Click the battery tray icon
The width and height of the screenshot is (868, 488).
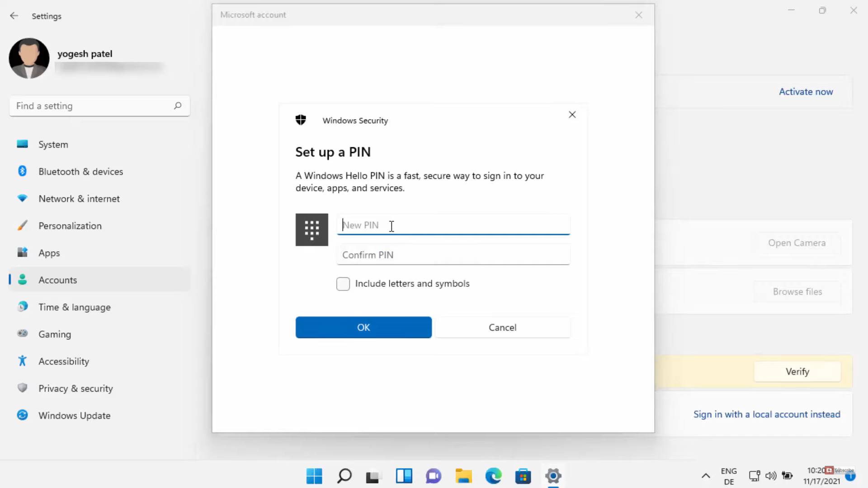point(788,476)
